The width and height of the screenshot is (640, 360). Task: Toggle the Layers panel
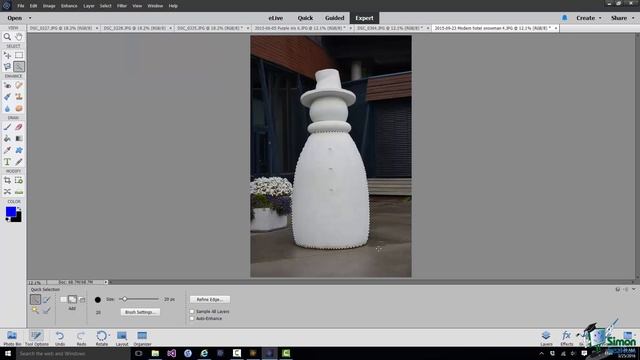(x=546, y=338)
